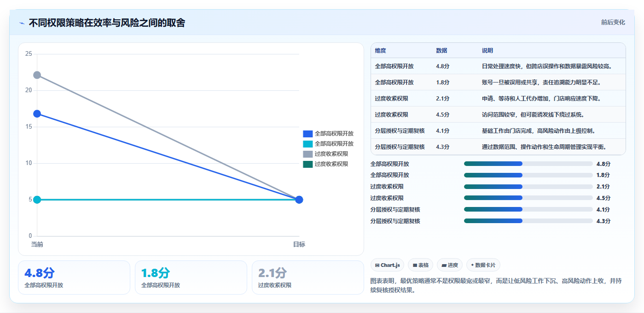Select the 数据卡片 tag

point(483,265)
